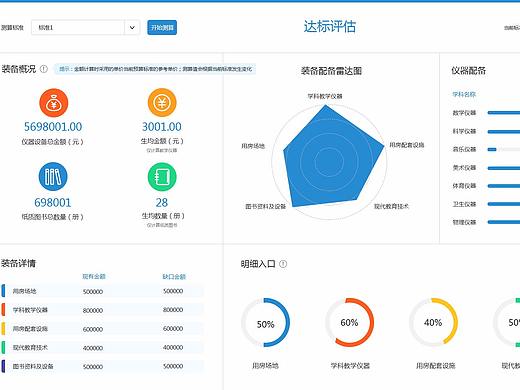
Task: Click the 仪器配备 panel heading
Action: (x=468, y=70)
